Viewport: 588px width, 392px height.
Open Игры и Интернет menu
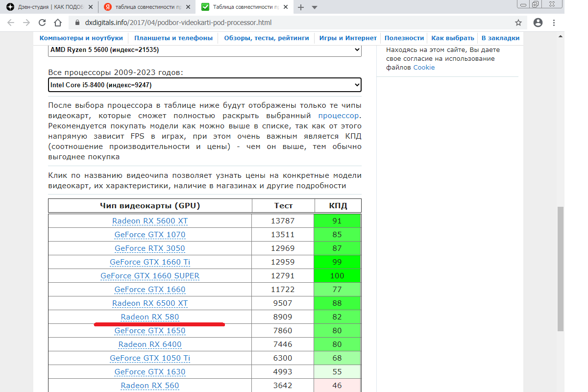pyautogui.click(x=348, y=38)
